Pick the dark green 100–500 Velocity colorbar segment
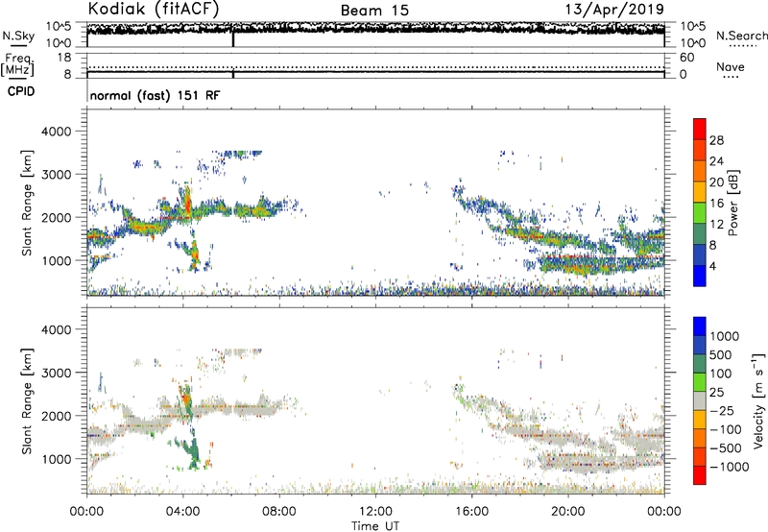 (x=700, y=364)
